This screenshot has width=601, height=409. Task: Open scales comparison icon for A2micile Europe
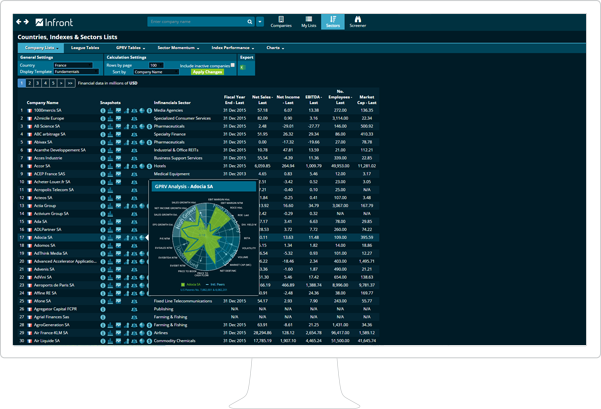tap(134, 118)
